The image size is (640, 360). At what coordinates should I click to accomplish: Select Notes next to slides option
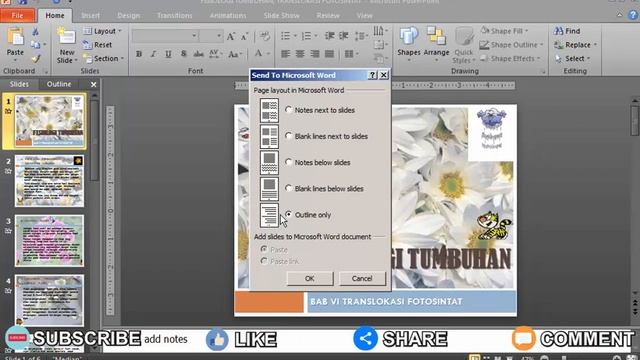pos(289,109)
